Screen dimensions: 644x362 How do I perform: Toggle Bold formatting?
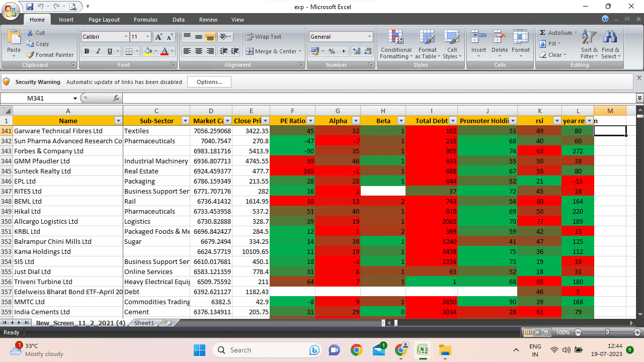click(87, 51)
